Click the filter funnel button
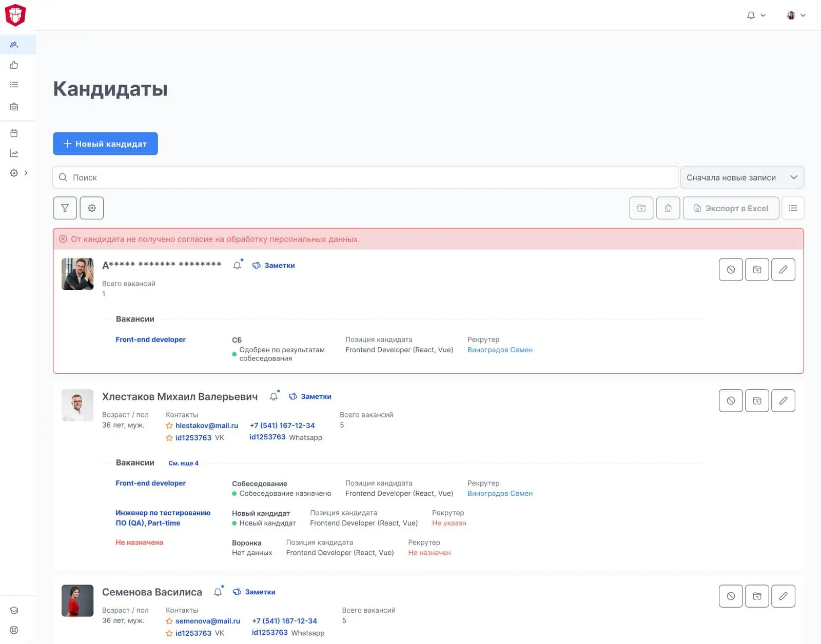This screenshot has width=821, height=644. tap(65, 208)
